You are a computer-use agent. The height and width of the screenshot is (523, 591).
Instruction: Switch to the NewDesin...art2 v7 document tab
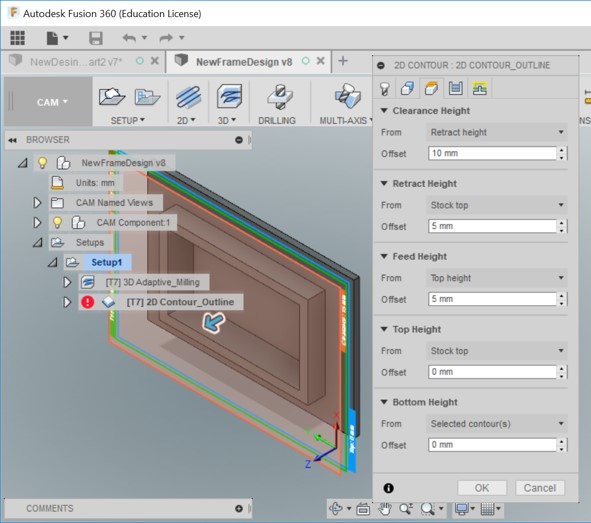pos(76,62)
